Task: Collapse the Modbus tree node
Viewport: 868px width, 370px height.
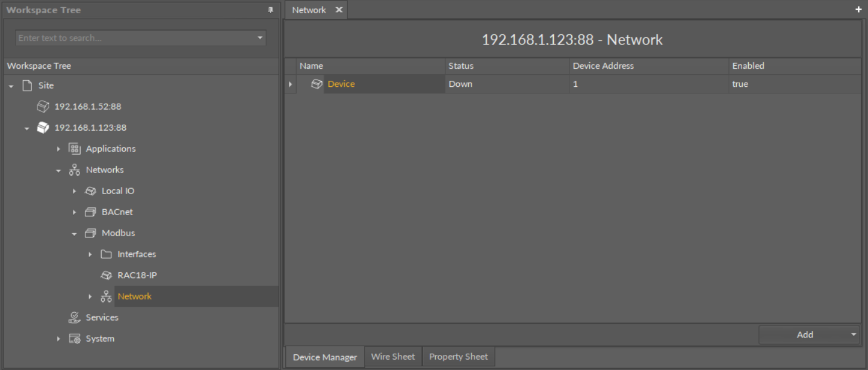Action: 74,234
